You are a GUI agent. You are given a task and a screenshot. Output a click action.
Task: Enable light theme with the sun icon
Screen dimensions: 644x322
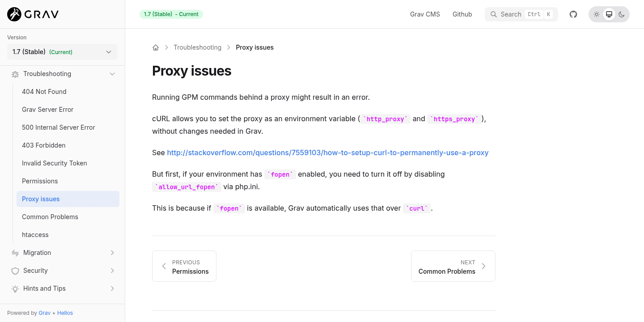(x=597, y=14)
